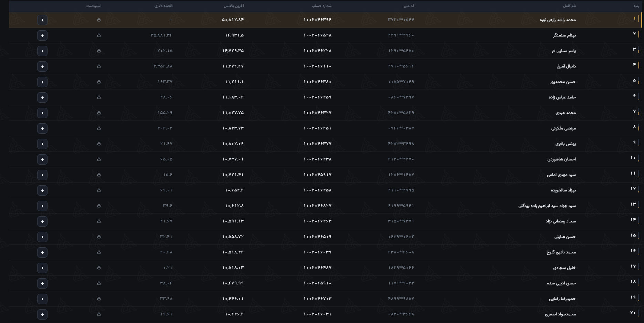Click the dollar gap value ۳,۳۵۴.۸۸
Viewport: 644px width, 323px height.
[x=163, y=66]
